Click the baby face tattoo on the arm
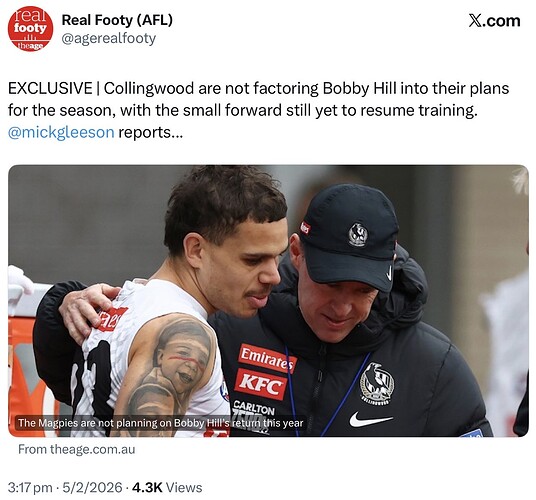 point(181,357)
